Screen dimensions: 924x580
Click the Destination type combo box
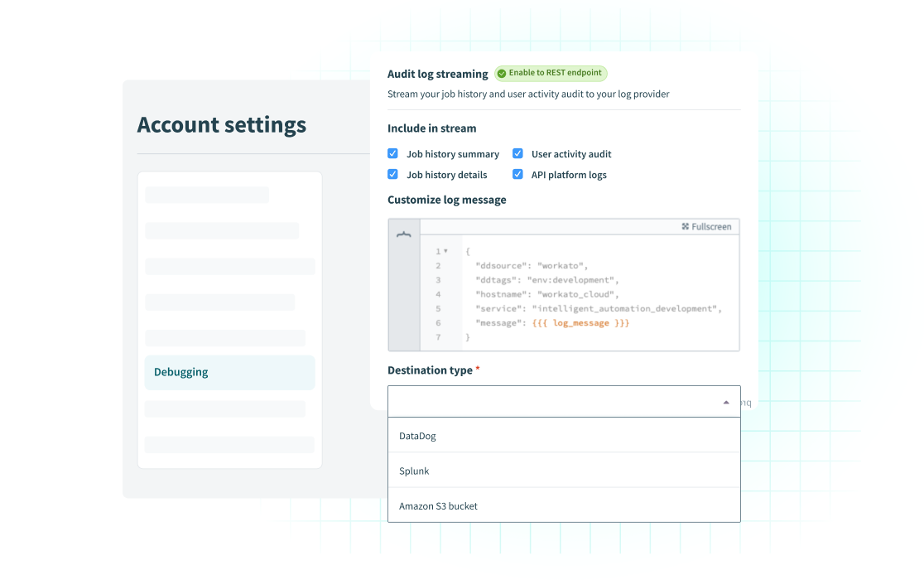click(564, 401)
